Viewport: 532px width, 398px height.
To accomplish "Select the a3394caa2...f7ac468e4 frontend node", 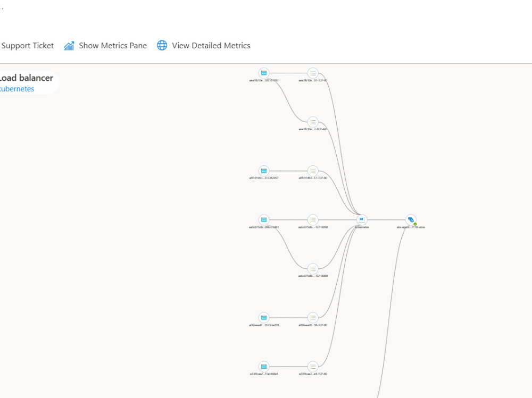I will (x=264, y=367).
